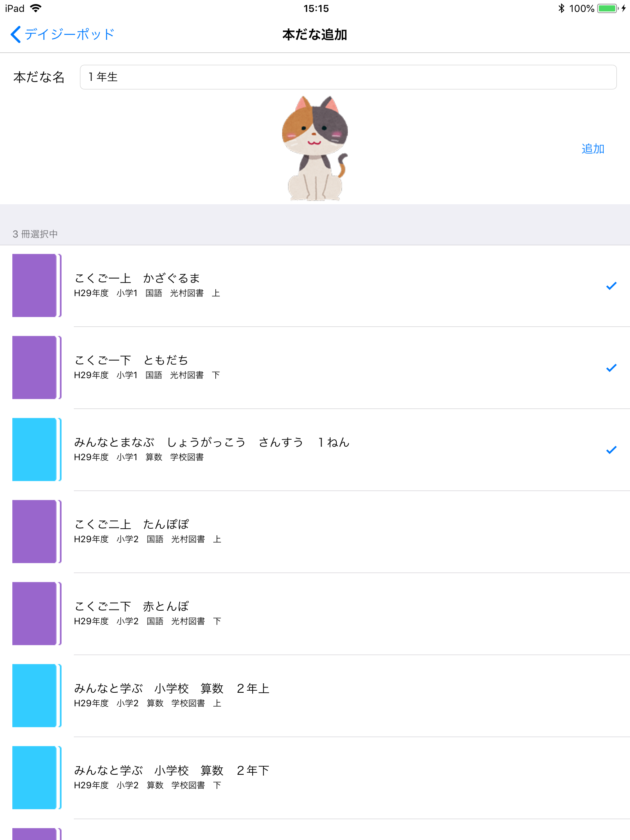The width and height of the screenshot is (630, 840).
Task: Select the みんなと学ぶ 算数 2年上 row
Action: 328,696
